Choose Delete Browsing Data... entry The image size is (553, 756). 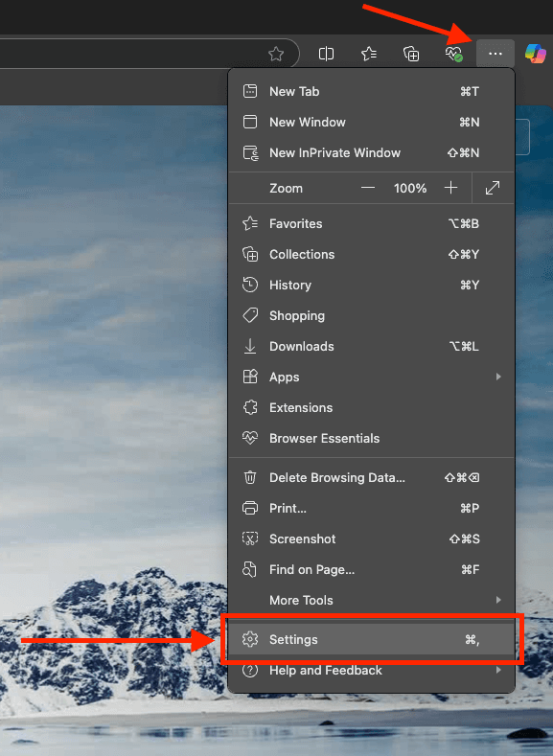371,477
